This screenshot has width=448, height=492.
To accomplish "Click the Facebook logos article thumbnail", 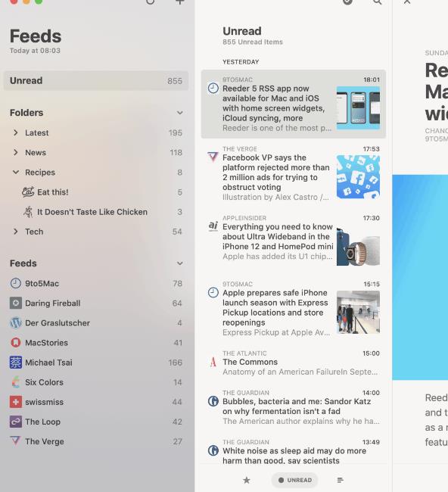I will coord(358,177).
